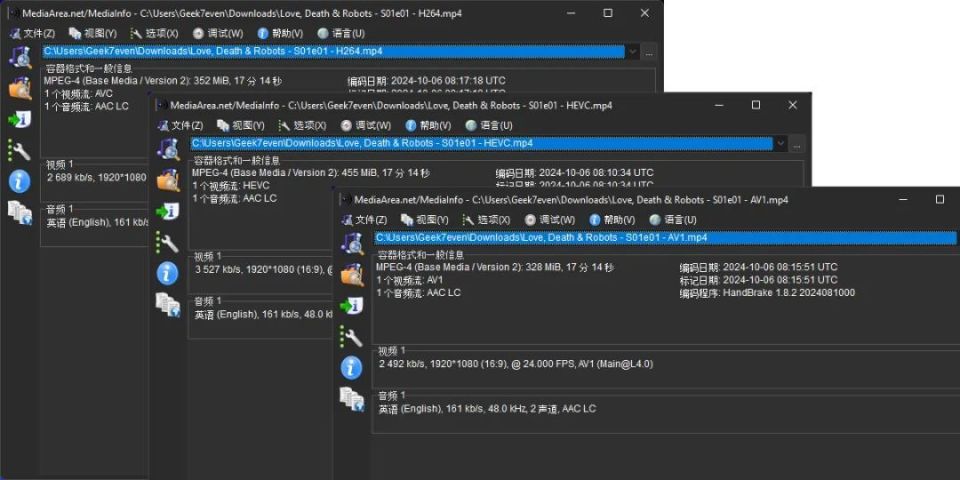
Task: Open 调试(W) menu in AV1 window
Action: click(550, 220)
